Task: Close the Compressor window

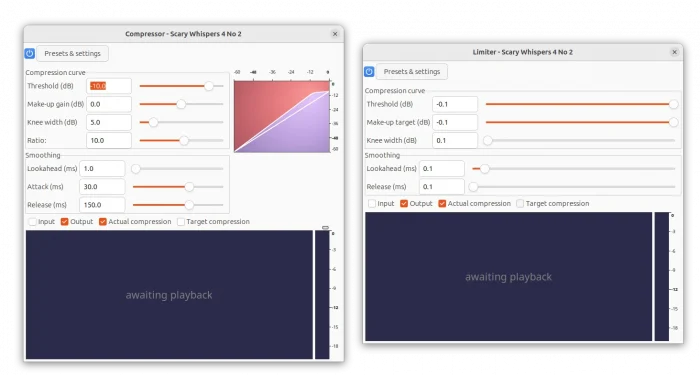Action: pos(335,34)
